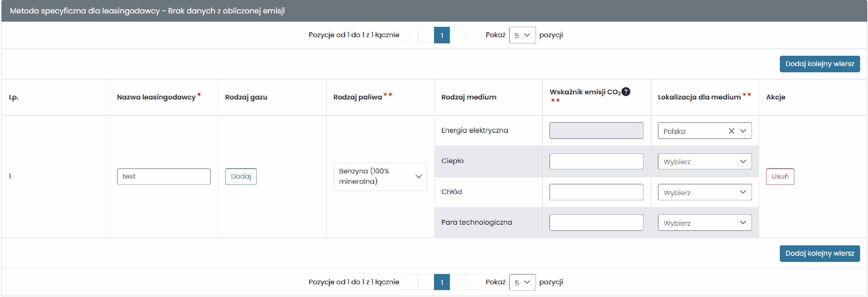Click Dodaj in the Rodzaj gazu column
Screen dimensions: 868x297
[x=241, y=177]
